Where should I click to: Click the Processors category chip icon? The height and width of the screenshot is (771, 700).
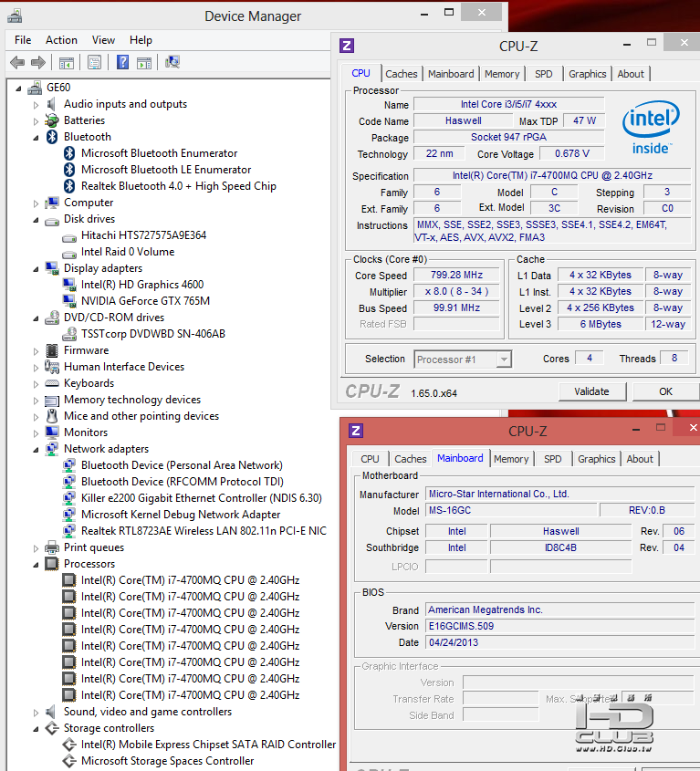coord(52,564)
